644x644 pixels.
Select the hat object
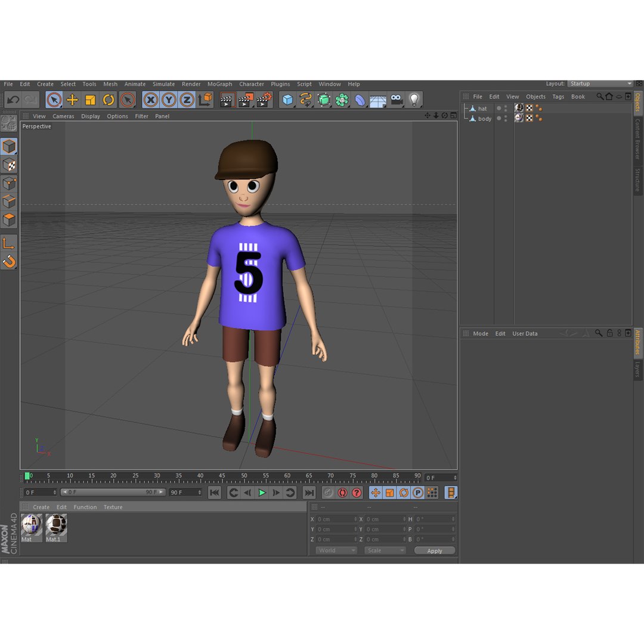[x=482, y=109]
